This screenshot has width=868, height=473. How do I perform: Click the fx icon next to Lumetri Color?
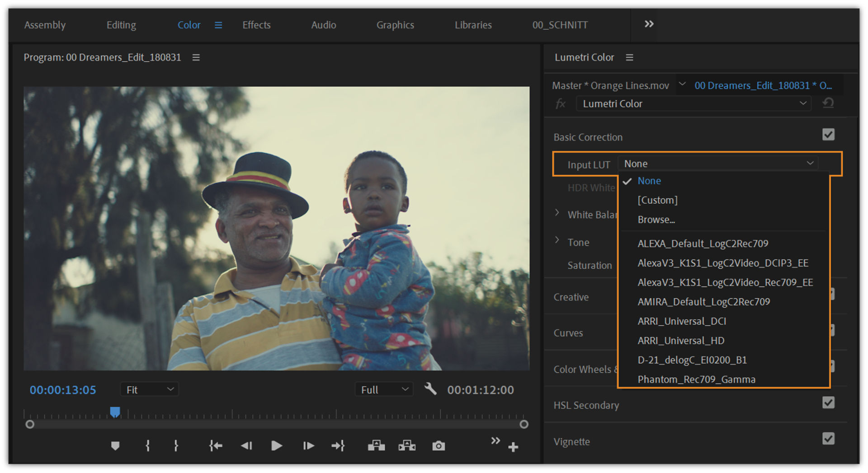pos(561,103)
